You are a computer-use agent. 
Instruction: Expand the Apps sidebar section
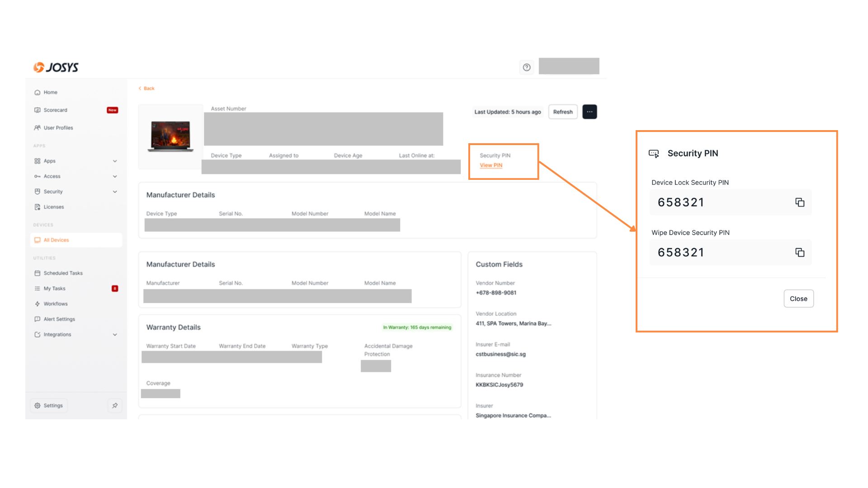click(115, 161)
